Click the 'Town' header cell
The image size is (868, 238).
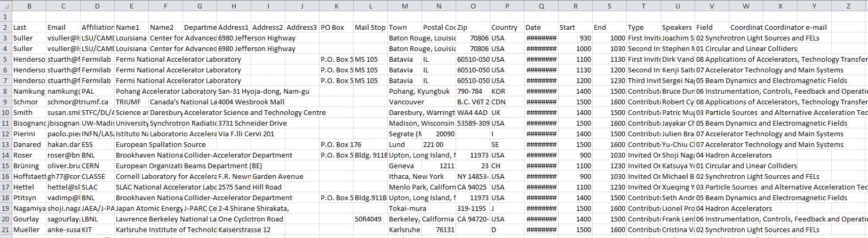404,27
